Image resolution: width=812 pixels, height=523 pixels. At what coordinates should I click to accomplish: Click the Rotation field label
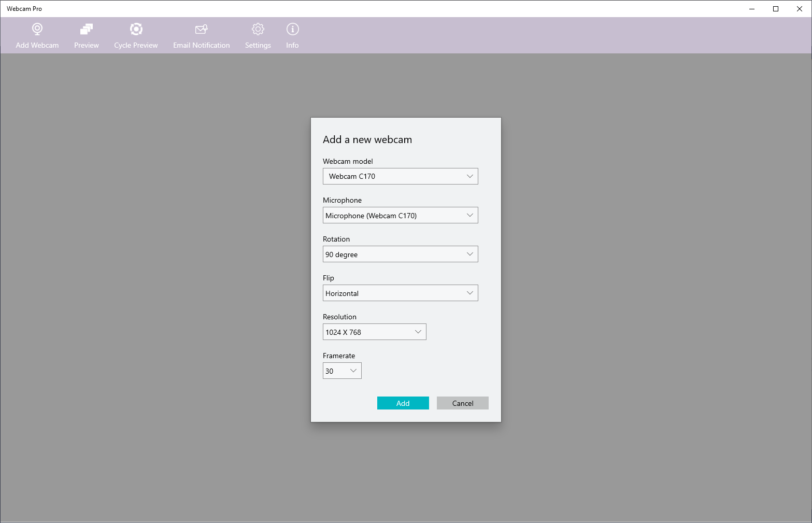pos(336,239)
